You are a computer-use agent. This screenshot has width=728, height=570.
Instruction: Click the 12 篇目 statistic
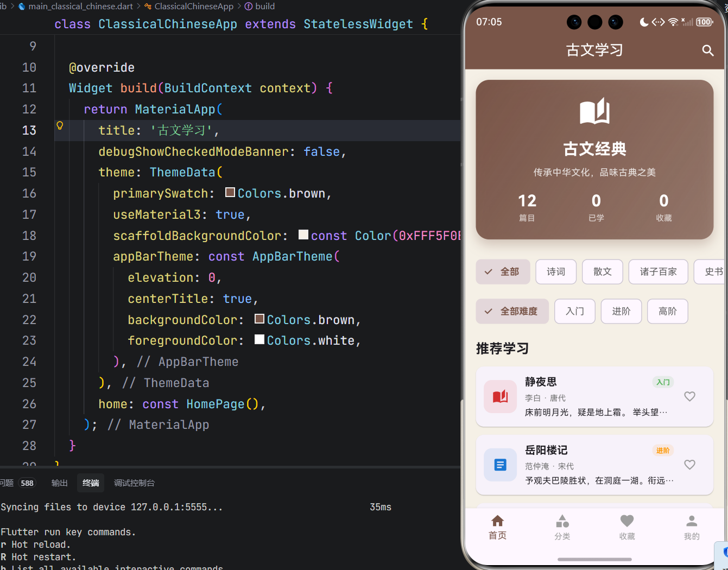pos(527,207)
